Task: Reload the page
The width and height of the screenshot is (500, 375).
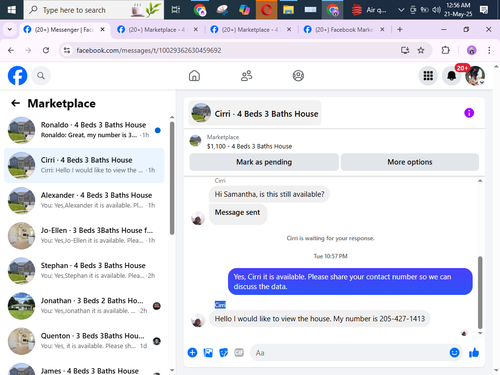Action: click(x=46, y=50)
